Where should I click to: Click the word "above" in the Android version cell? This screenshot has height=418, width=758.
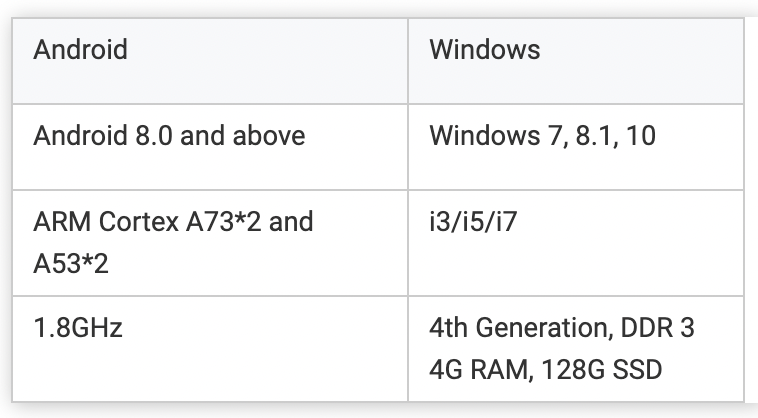[x=269, y=135]
